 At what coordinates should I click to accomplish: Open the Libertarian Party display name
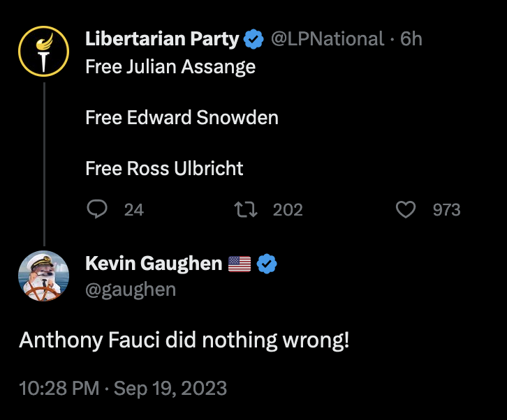tap(162, 39)
